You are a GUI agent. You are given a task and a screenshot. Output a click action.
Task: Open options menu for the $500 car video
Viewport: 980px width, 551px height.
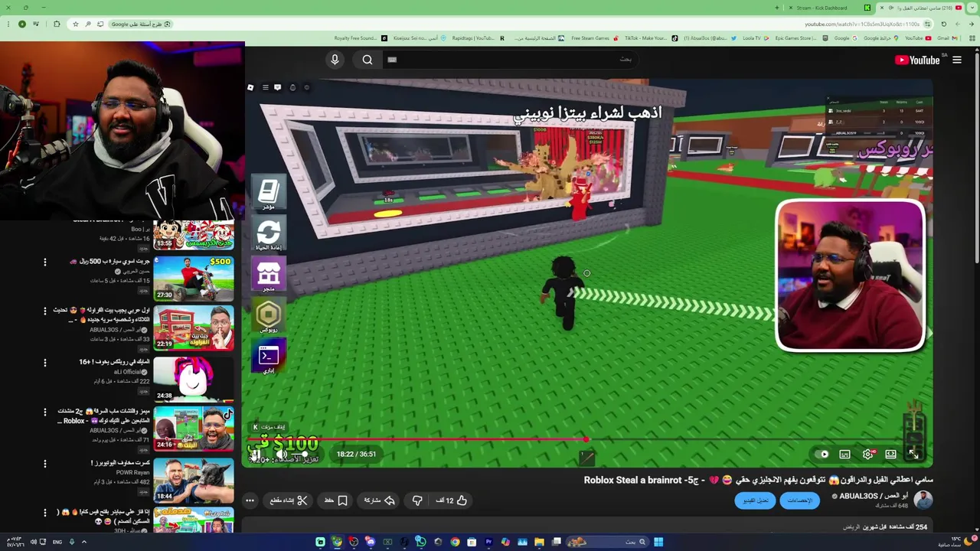(x=44, y=262)
